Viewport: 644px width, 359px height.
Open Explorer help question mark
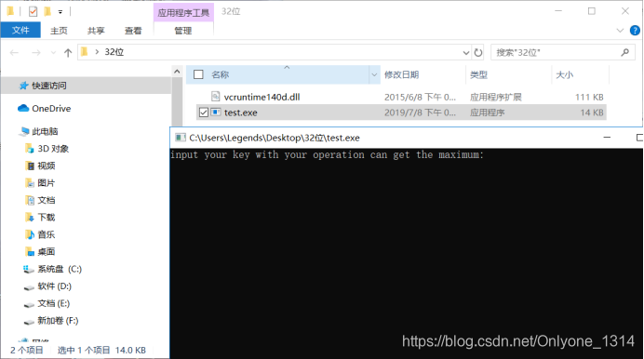[635, 31]
